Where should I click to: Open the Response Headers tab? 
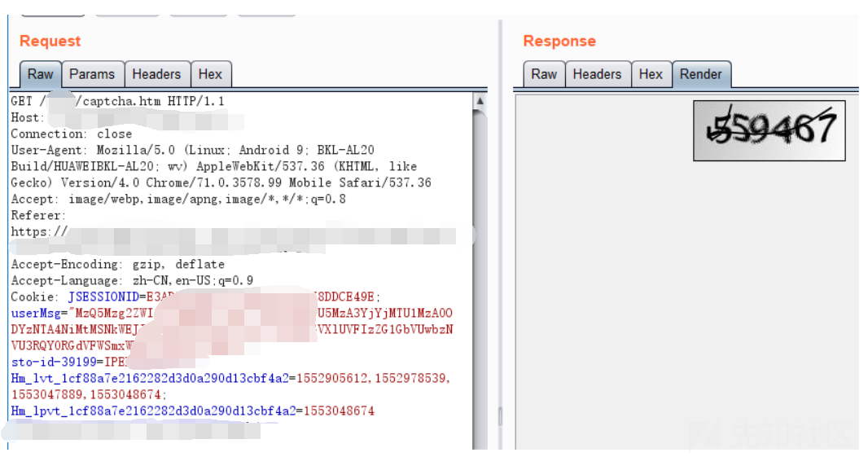597,74
